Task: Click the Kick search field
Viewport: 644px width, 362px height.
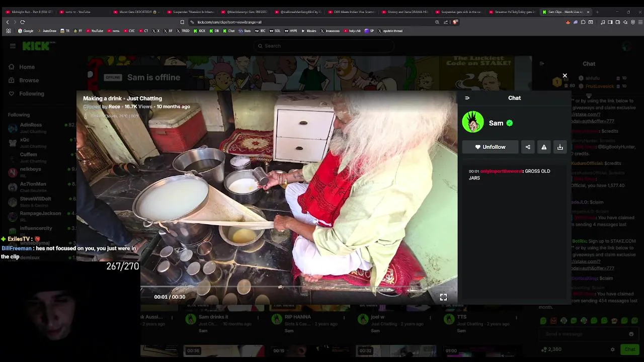Action: 324,46
